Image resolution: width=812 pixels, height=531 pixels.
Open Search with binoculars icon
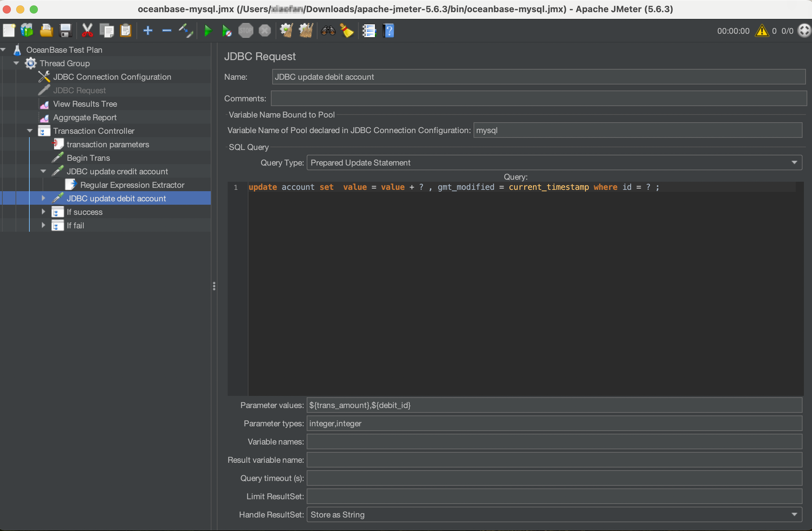tap(328, 31)
